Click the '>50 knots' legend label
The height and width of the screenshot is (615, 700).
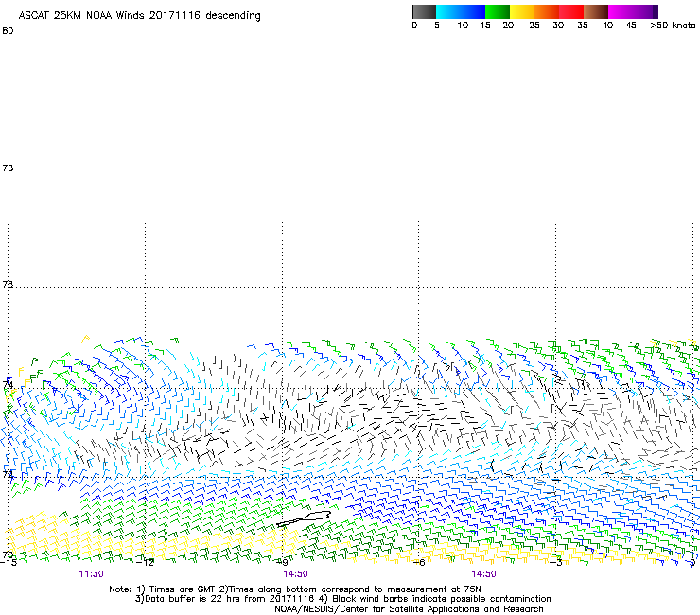tap(673, 26)
